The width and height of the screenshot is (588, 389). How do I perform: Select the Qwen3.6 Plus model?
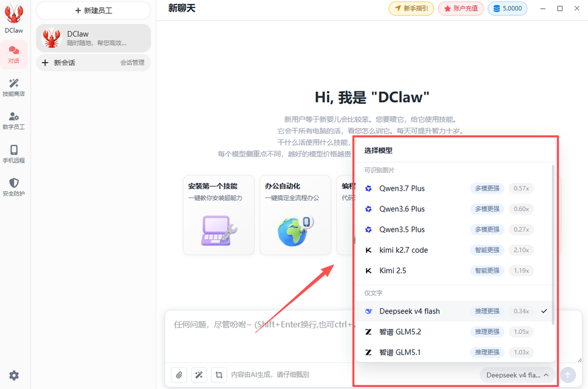453,209
